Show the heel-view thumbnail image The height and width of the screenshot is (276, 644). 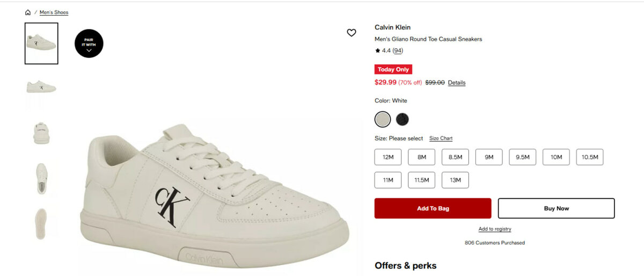[x=41, y=133]
